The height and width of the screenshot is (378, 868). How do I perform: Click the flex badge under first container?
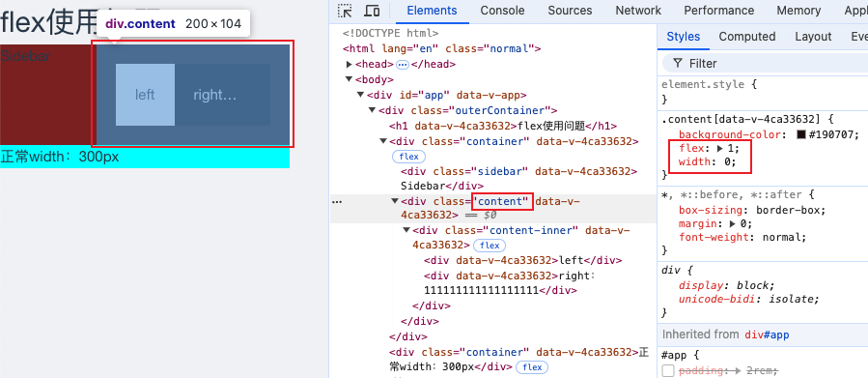coord(408,157)
